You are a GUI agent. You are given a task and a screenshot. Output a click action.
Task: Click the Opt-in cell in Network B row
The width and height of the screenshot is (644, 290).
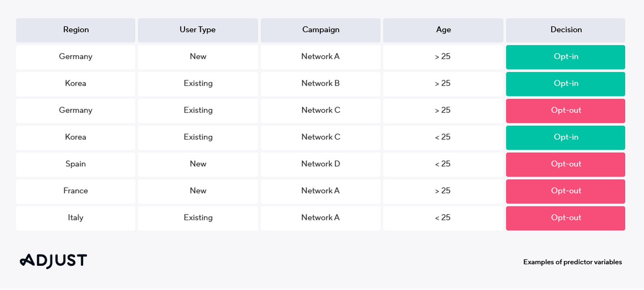pos(566,84)
